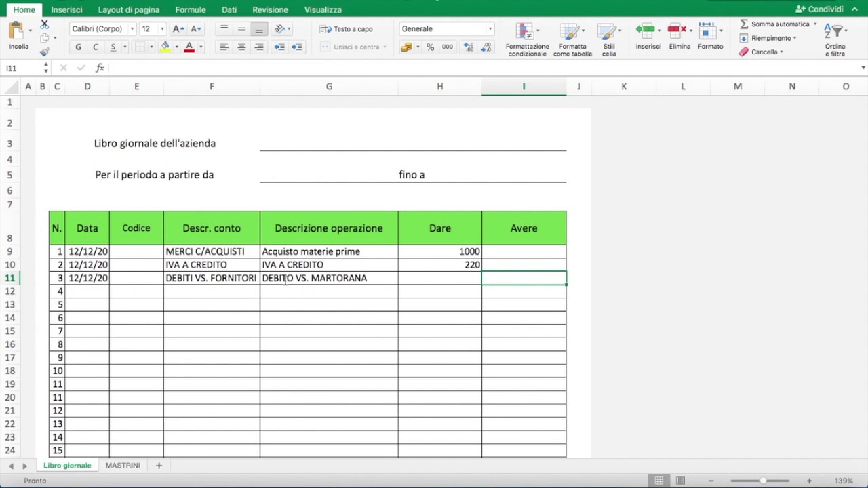
Task: Toggle underline S formatting
Action: click(x=113, y=47)
